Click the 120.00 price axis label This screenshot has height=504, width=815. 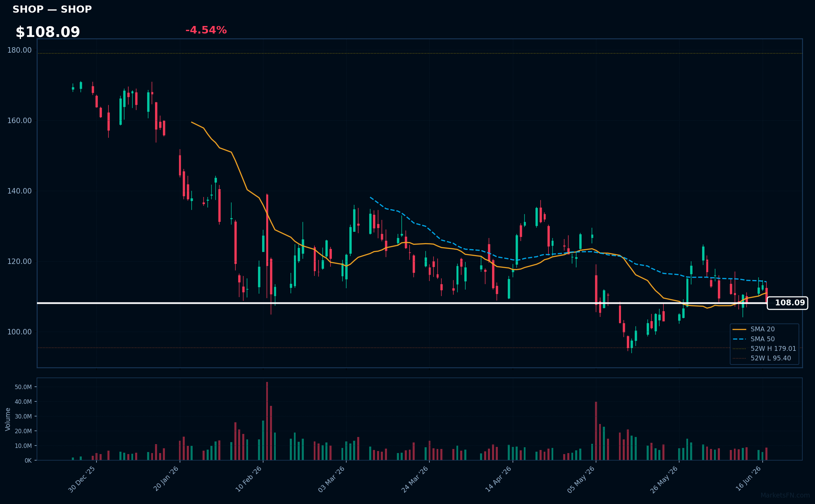point(19,262)
